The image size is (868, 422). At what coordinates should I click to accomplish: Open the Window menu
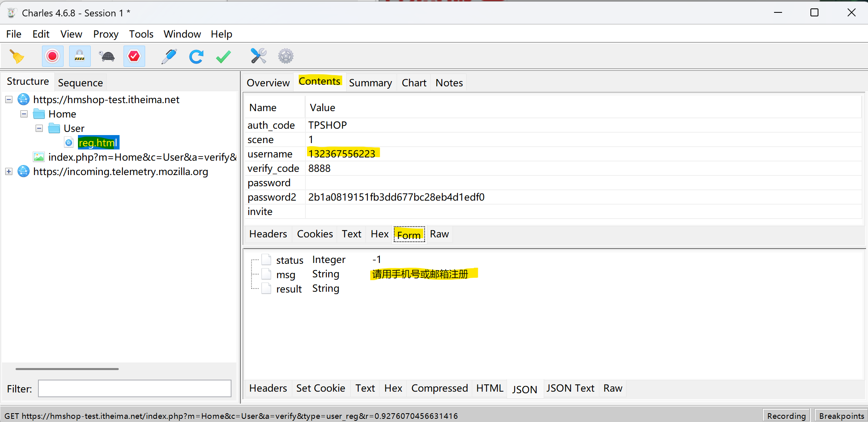[182, 34]
